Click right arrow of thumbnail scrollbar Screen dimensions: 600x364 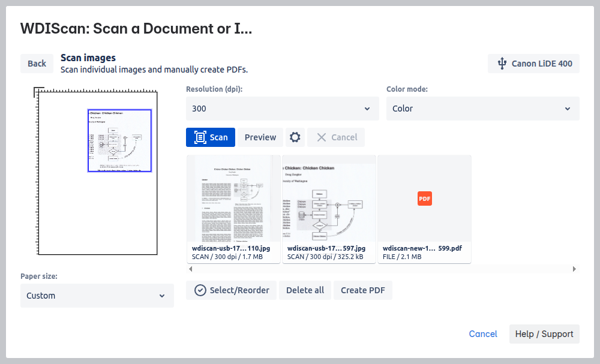tap(574, 269)
